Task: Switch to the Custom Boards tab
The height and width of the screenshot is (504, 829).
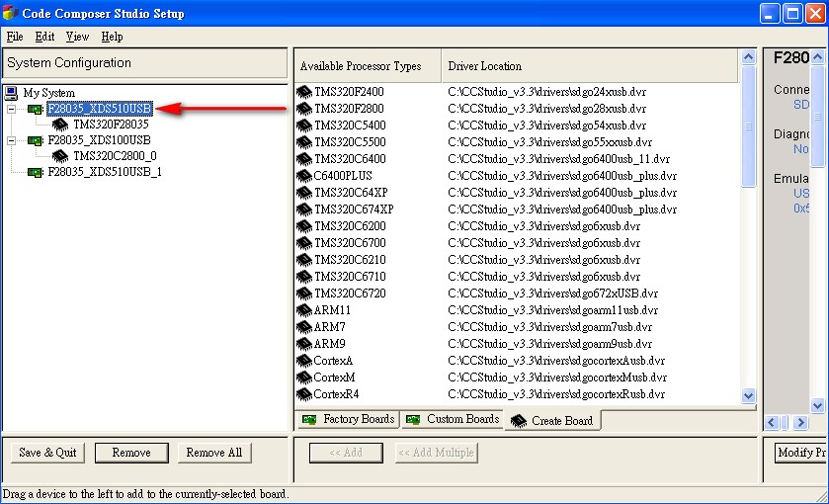Action: 452,419
